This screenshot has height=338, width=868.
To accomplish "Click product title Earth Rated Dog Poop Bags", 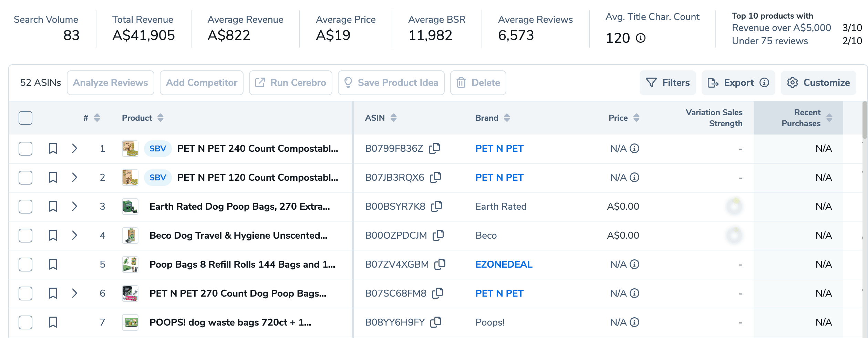I will [240, 206].
